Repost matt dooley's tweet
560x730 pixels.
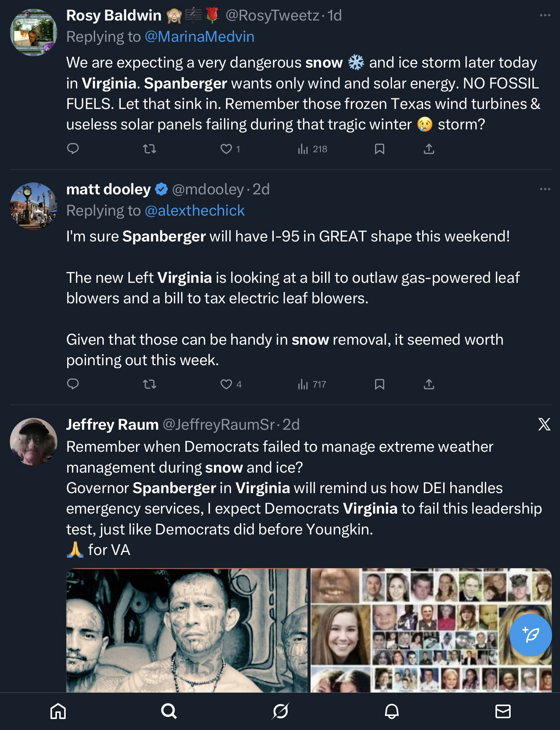point(150,384)
